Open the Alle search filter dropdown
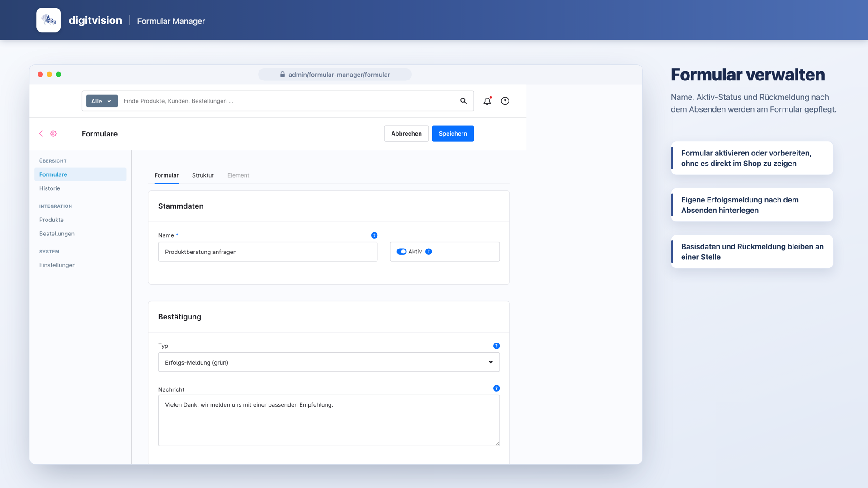Screen dimensions: 868x488 pos(102,101)
